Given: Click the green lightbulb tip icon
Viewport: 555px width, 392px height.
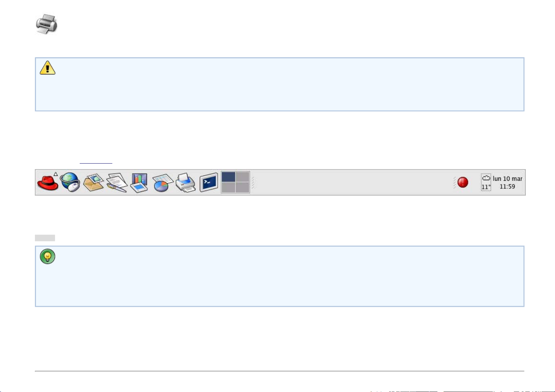Looking at the screenshot, I should (x=47, y=256).
